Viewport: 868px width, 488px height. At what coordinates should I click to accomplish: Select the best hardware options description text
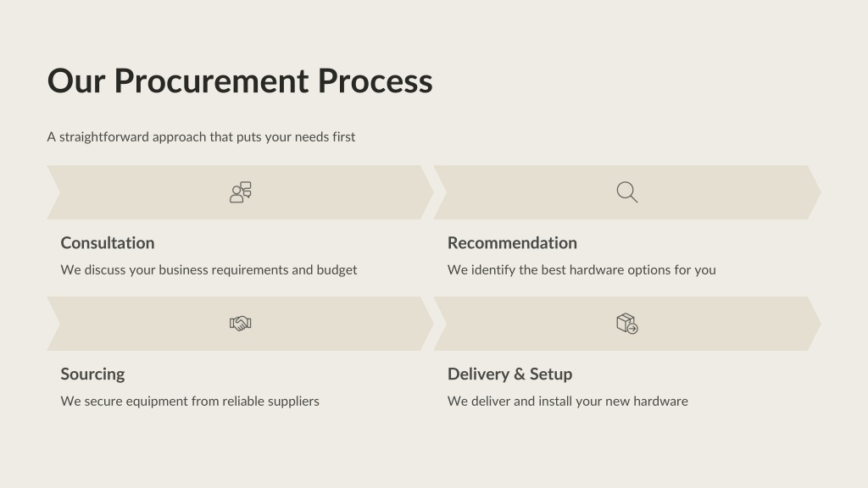pyautogui.click(x=581, y=270)
